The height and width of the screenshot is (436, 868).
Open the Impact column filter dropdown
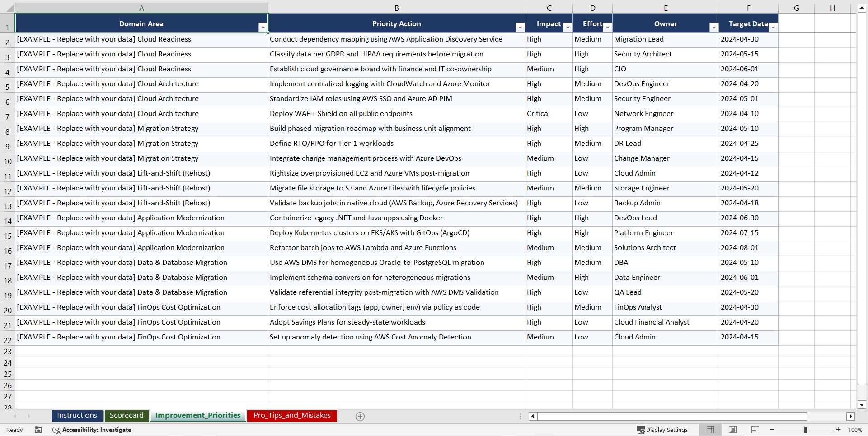pos(567,27)
